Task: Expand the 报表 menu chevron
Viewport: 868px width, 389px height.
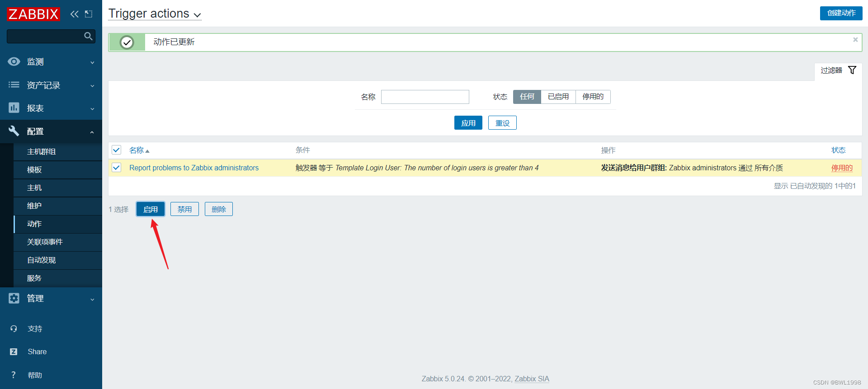Action: point(92,108)
